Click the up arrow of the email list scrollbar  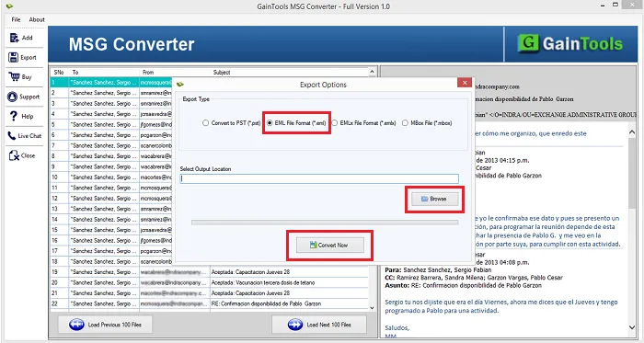[x=372, y=72]
